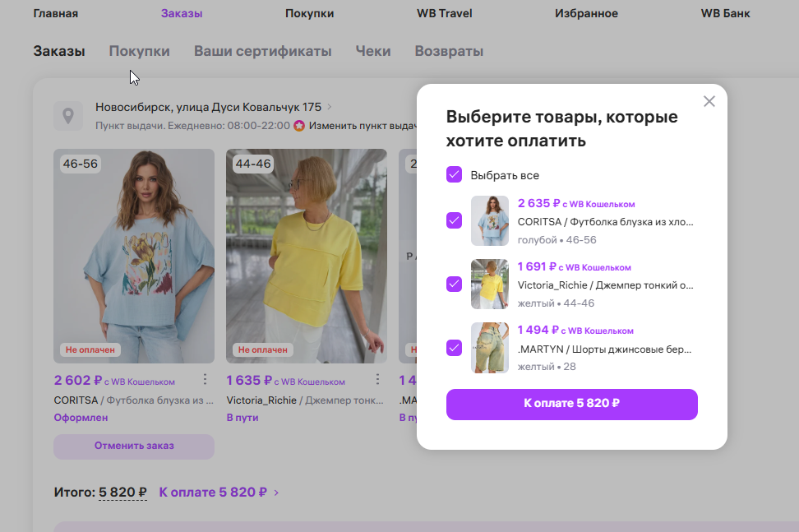The image size is (799, 532).
Task: Click the star badge before Изменить пункт выдачи
Action: 299,125
